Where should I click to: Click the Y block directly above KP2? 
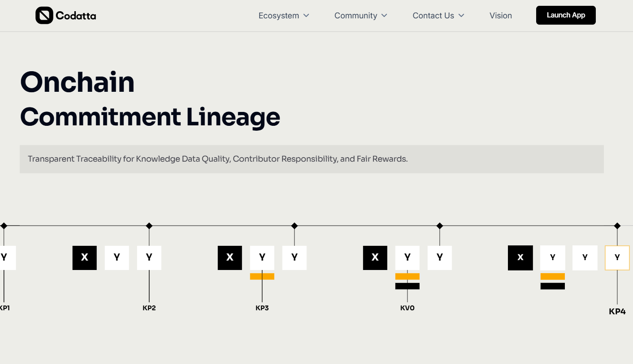[149, 257]
